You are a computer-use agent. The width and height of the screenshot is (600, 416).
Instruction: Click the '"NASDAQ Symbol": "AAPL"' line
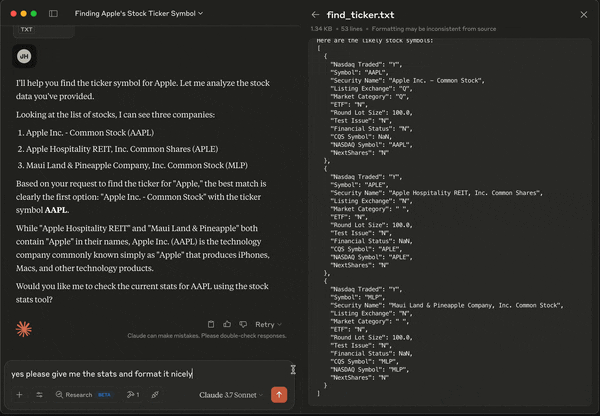click(x=372, y=145)
